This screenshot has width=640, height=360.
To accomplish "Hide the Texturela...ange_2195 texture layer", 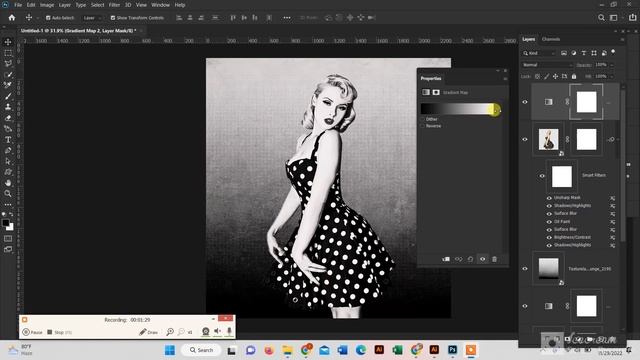I will pyautogui.click(x=525, y=269).
